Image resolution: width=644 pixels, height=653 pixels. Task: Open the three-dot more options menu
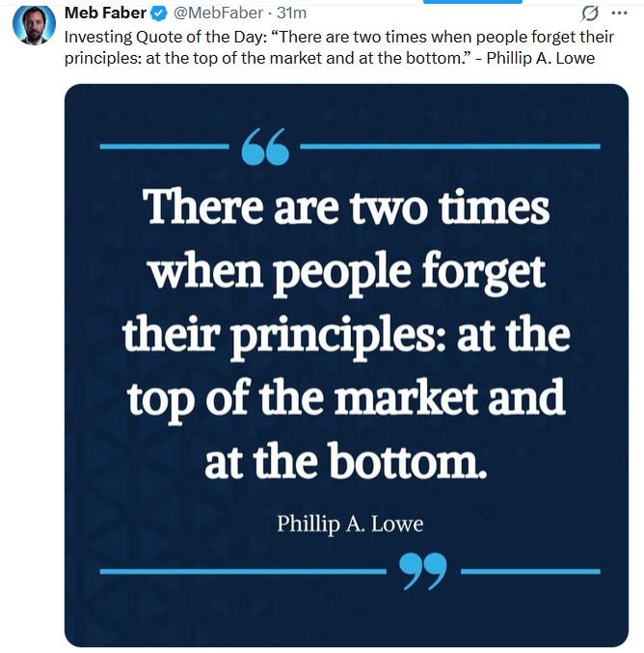619,13
